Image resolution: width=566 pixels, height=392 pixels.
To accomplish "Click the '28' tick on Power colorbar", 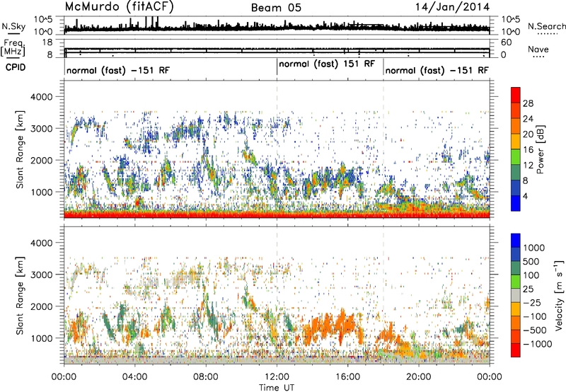I will pyautogui.click(x=528, y=103).
